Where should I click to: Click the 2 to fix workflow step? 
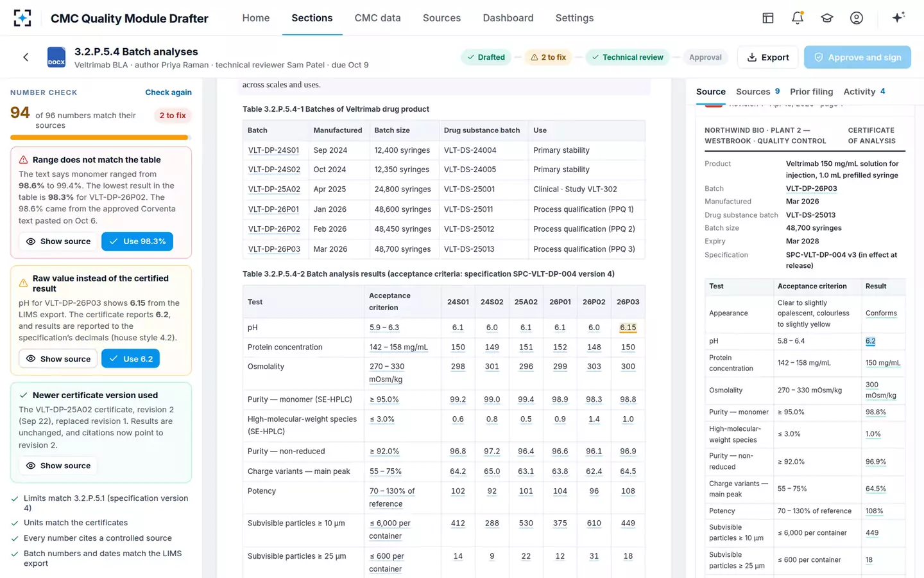pyautogui.click(x=548, y=57)
